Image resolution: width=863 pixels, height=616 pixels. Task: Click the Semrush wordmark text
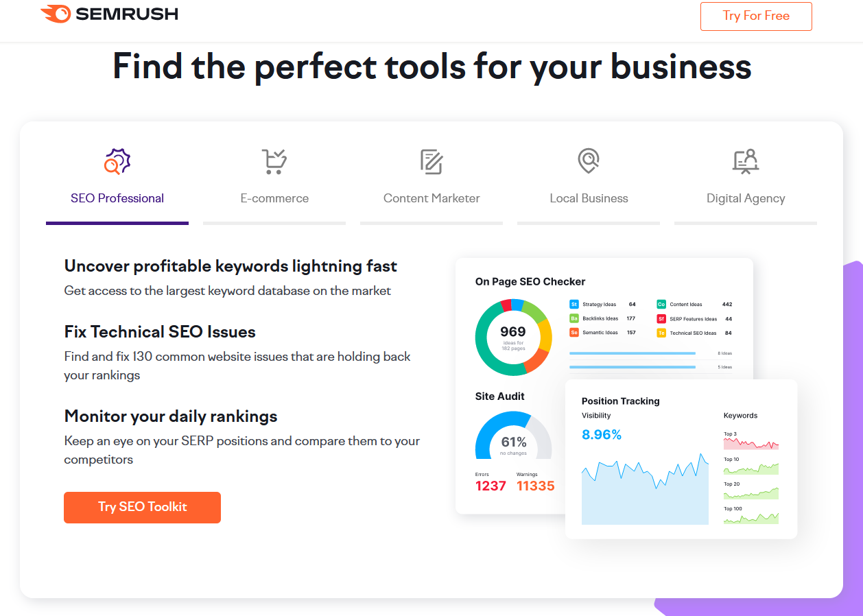[x=126, y=14]
